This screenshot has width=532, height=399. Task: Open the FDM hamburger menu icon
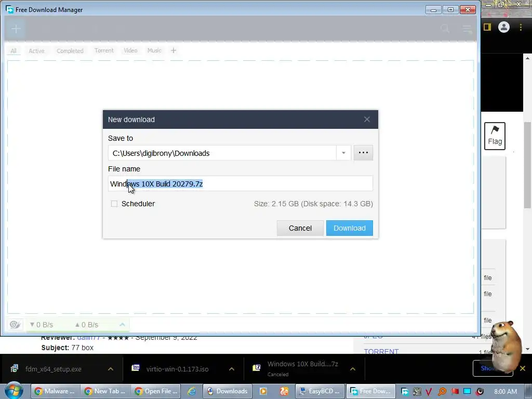[467, 29]
